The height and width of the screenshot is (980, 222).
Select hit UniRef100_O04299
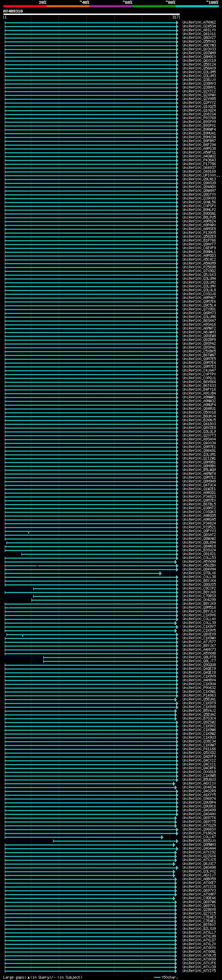tap(199, 600)
